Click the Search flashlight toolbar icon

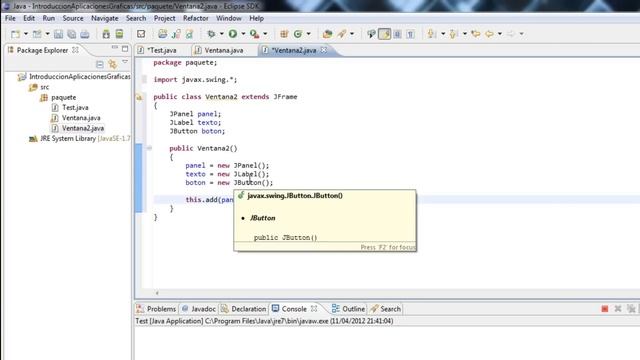(x=342, y=34)
